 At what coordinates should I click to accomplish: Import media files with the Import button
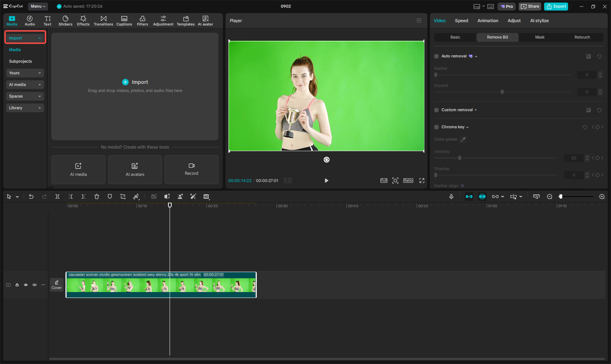point(135,82)
